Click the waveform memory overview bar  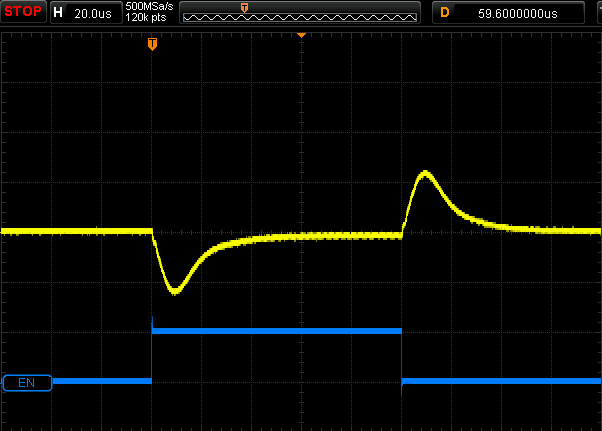tap(300, 17)
